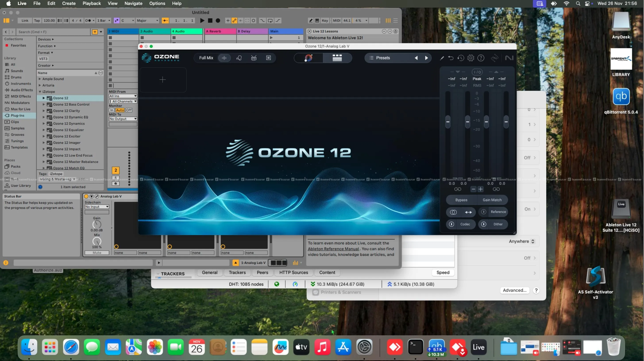Open System Settings in the Dock

(364, 347)
